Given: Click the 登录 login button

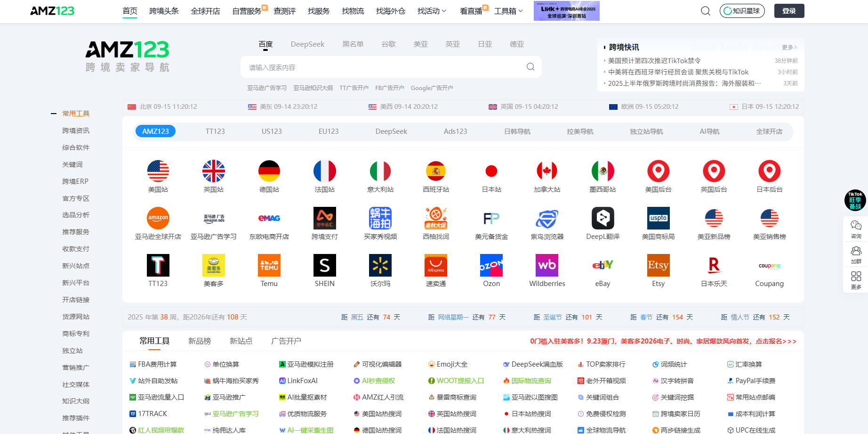Looking at the screenshot, I should pos(789,11).
